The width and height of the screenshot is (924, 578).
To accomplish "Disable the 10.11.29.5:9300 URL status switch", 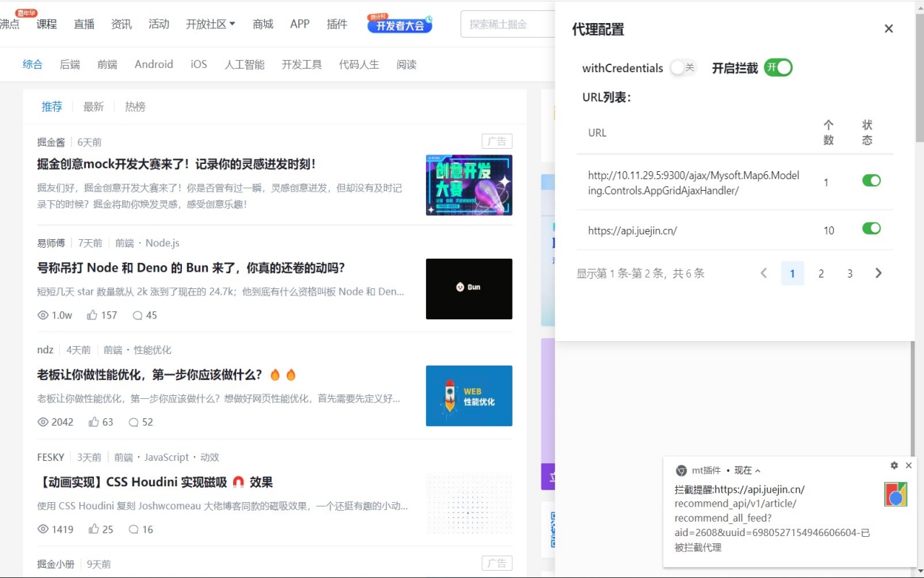I will [x=871, y=181].
